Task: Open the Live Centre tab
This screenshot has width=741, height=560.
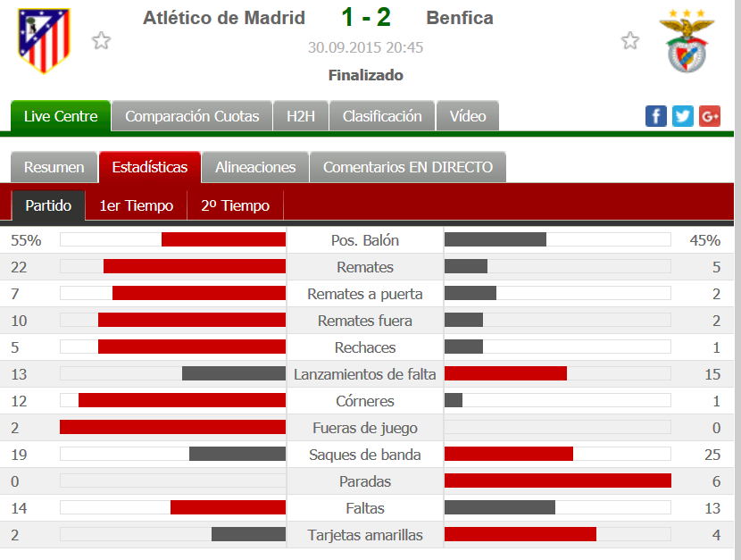Action: tap(61, 116)
